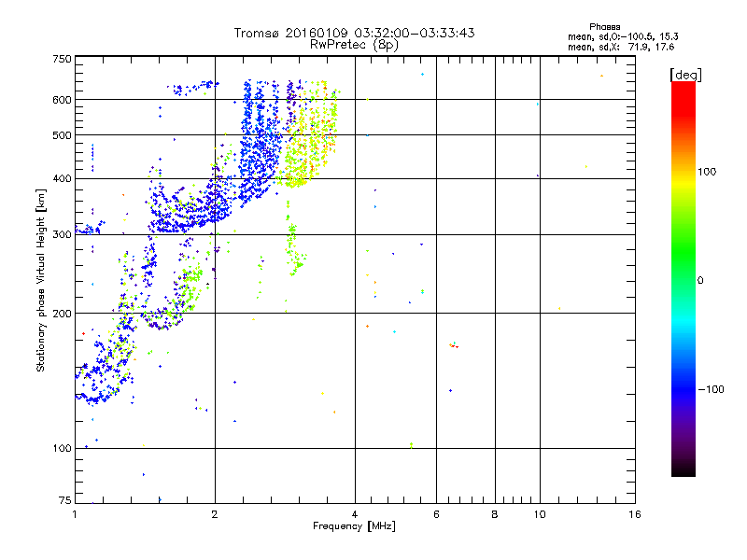Click the y-axis tick label "750"
This screenshot has height=560, width=747.
[x=62, y=59]
